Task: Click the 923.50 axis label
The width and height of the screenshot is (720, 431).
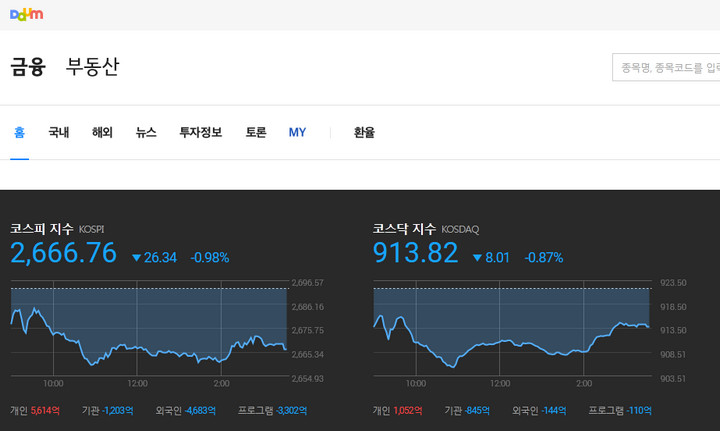Action: pyautogui.click(x=673, y=283)
